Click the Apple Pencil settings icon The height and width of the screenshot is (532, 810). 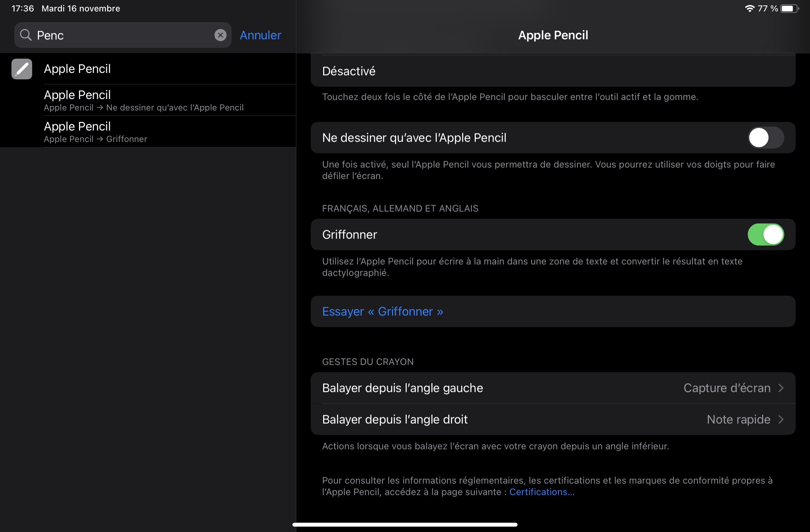tap(22, 69)
